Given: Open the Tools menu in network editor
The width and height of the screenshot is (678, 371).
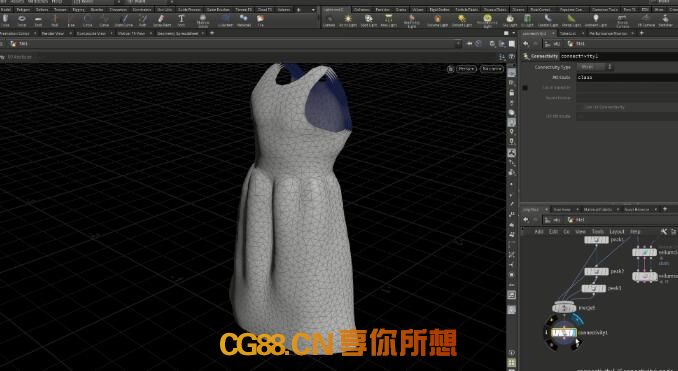Looking at the screenshot, I should [598, 232].
